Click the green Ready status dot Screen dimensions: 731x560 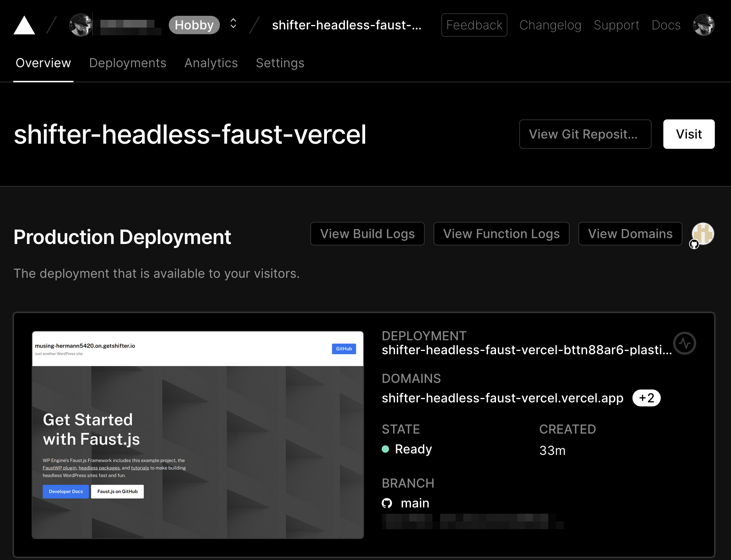[385, 449]
